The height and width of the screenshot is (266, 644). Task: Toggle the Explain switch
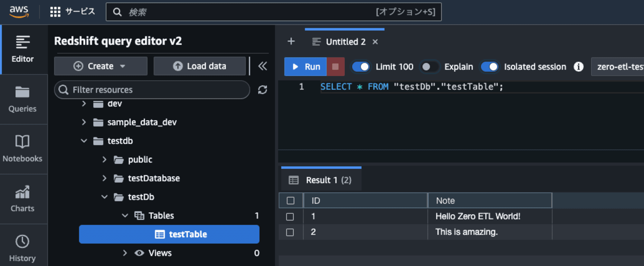click(x=430, y=67)
